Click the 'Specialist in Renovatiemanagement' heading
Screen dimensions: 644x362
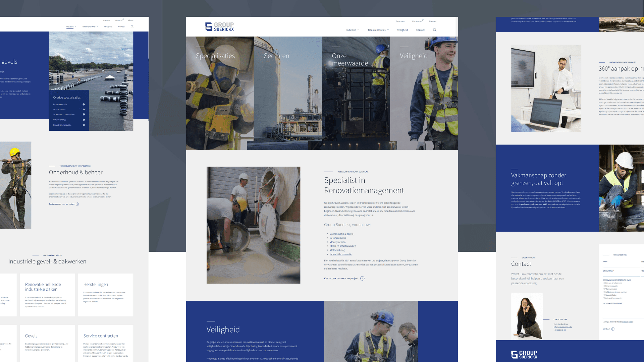[364, 185]
